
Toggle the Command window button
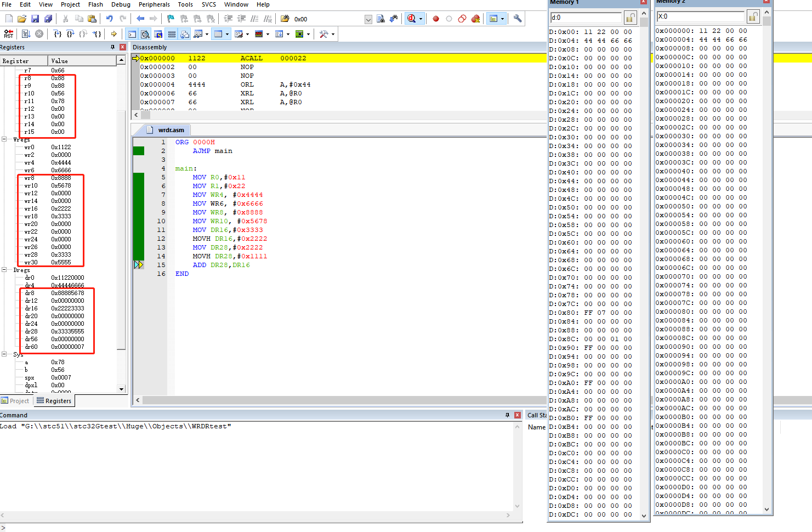(132, 34)
